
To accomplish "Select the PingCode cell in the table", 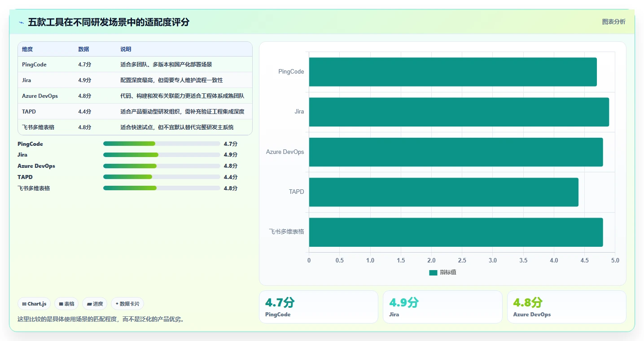I will pos(34,65).
